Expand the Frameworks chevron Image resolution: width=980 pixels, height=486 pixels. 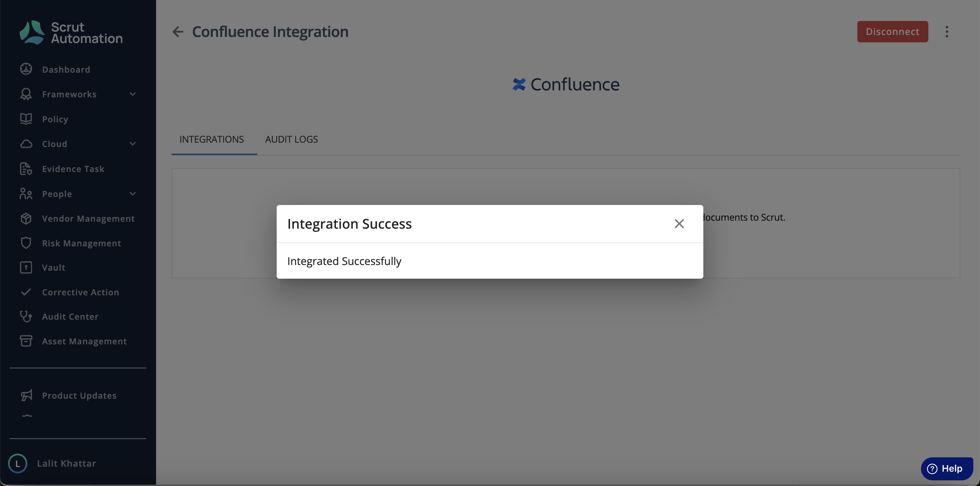(x=132, y=94)
